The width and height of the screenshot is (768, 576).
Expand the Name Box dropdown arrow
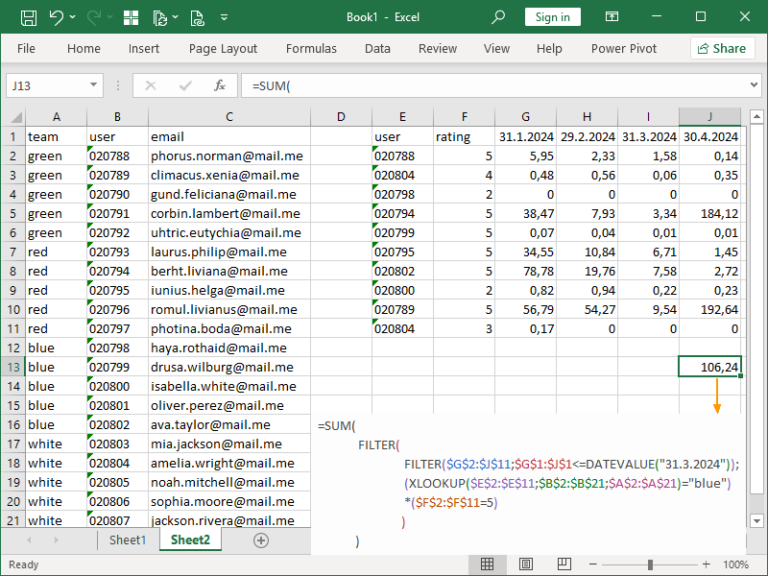[x=94, y=85]
